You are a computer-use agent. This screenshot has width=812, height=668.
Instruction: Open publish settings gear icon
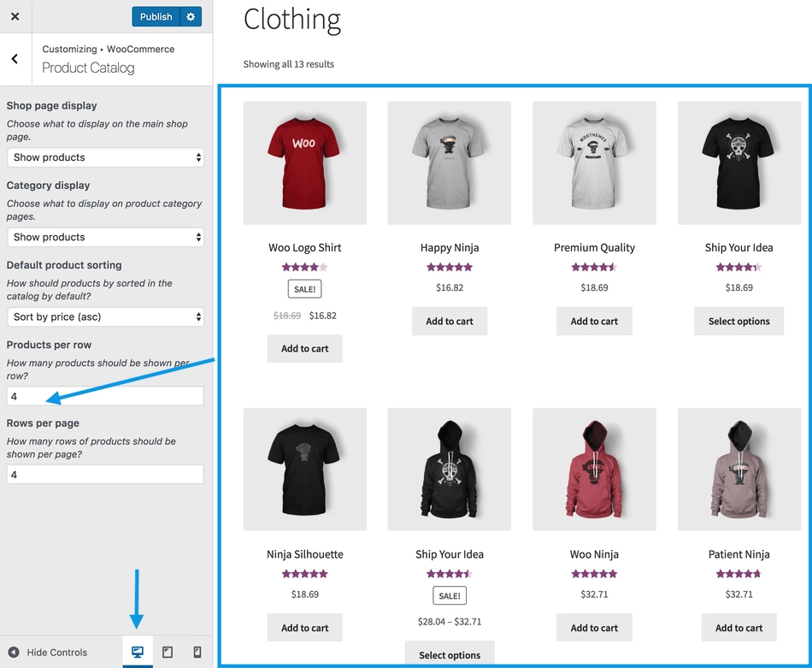point(191,16)
